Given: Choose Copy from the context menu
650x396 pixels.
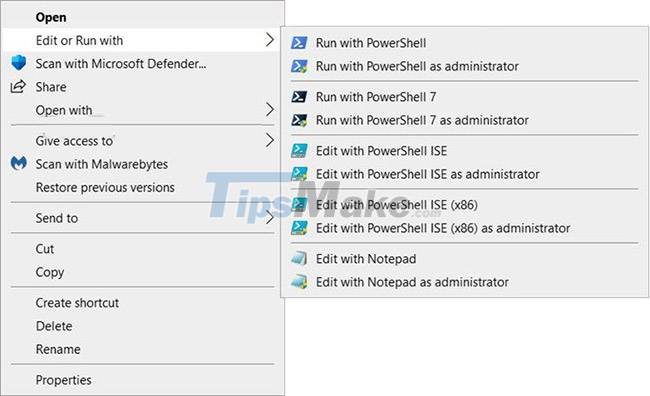Looking at the screenshot, I should tap(142, 272).
